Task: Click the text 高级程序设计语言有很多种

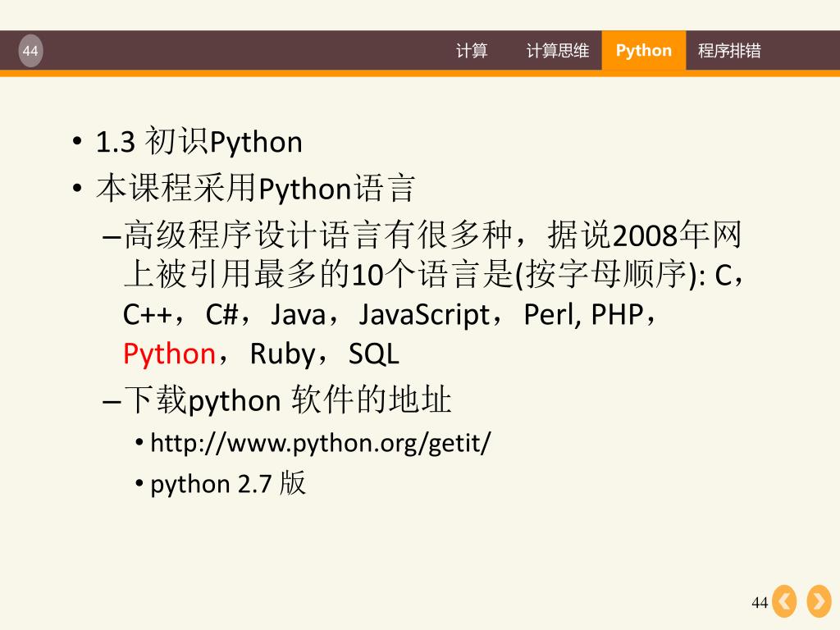Action: 317,235
